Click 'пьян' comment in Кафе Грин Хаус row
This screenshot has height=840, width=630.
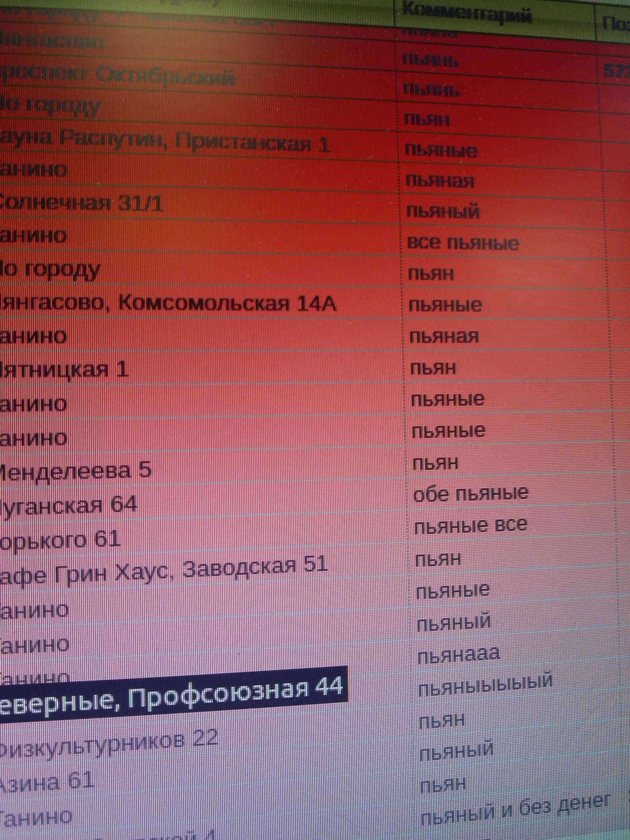438,559
